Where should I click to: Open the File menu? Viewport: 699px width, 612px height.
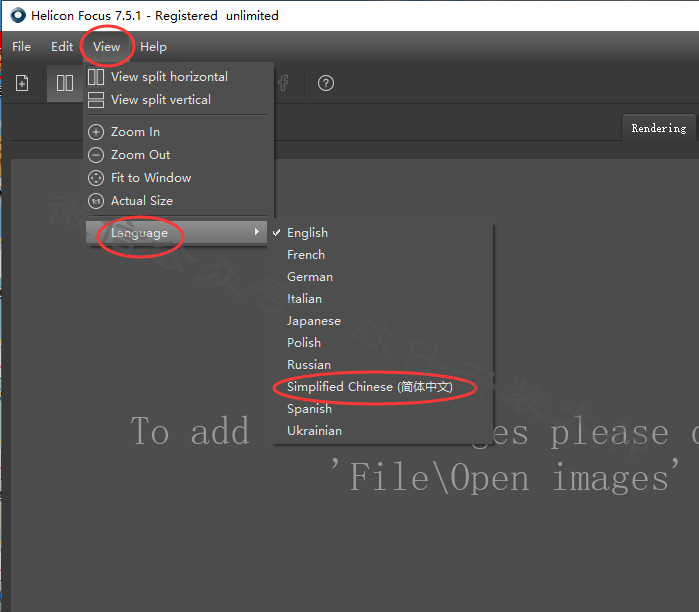click(x=21, y=46)
